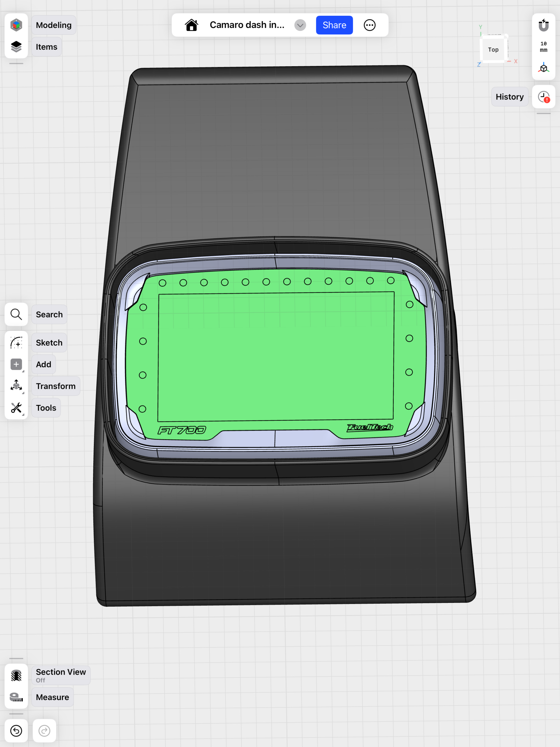Click the Search magnifier icon

pos(16,314)
